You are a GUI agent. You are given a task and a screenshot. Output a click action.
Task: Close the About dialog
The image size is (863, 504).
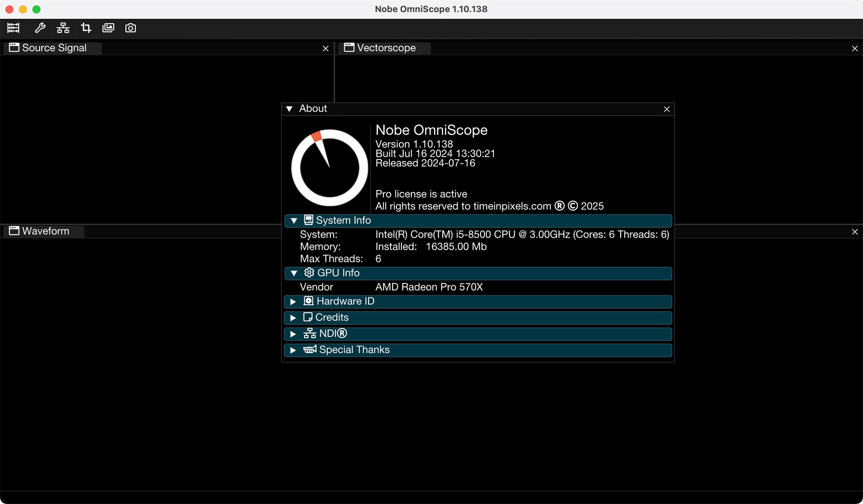coord(667,109)
